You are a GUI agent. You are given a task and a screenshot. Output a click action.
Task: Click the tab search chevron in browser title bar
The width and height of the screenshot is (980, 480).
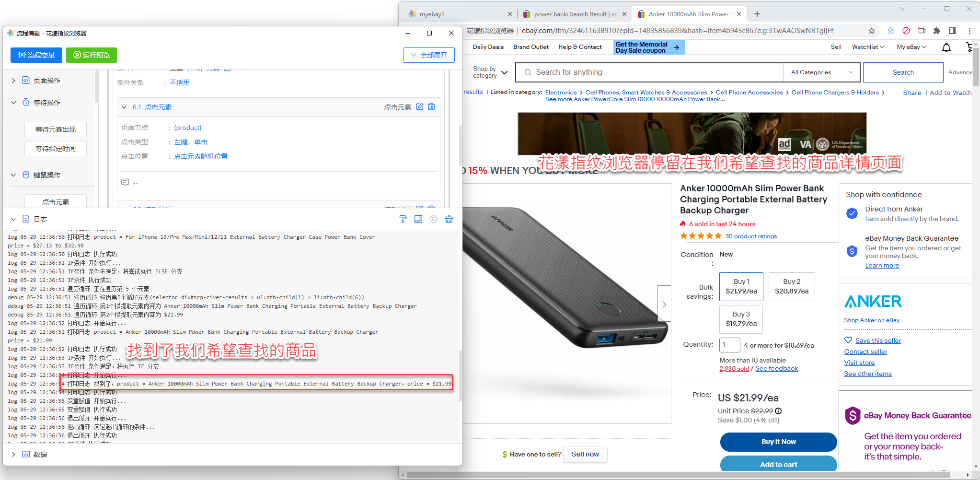[903, 9]
